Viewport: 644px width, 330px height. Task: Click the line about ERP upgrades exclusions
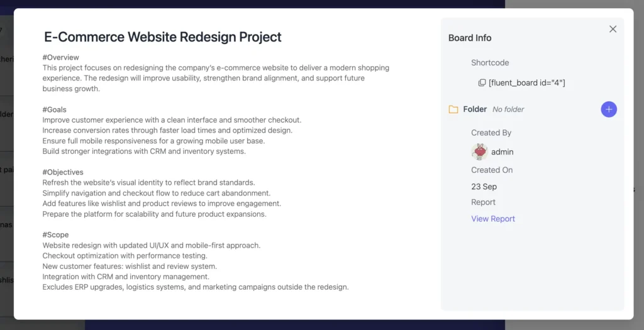(x=195, y=287)
